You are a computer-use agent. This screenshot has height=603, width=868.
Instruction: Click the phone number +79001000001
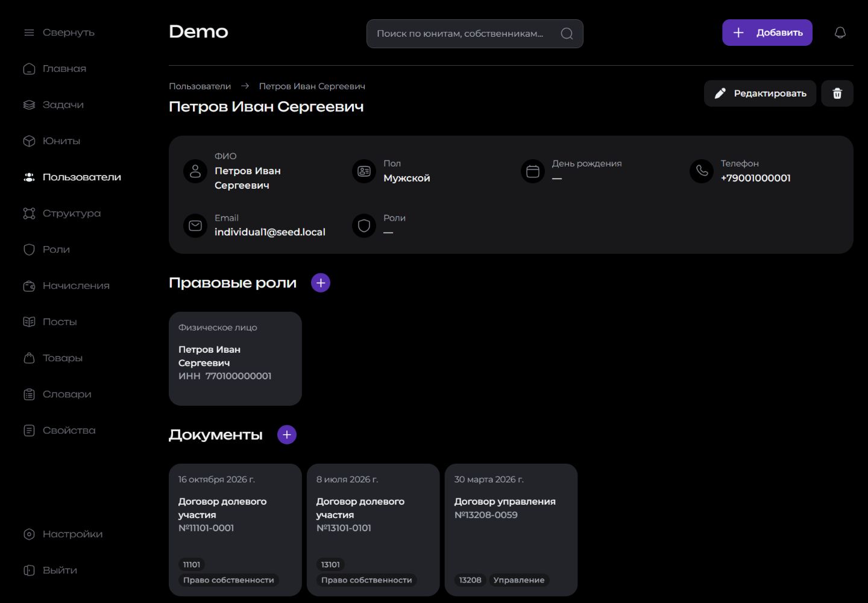tap(756, 178)
